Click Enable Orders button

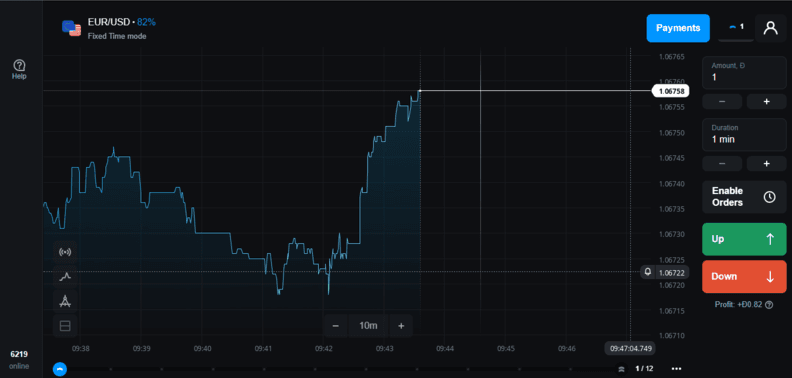(744, 197)
